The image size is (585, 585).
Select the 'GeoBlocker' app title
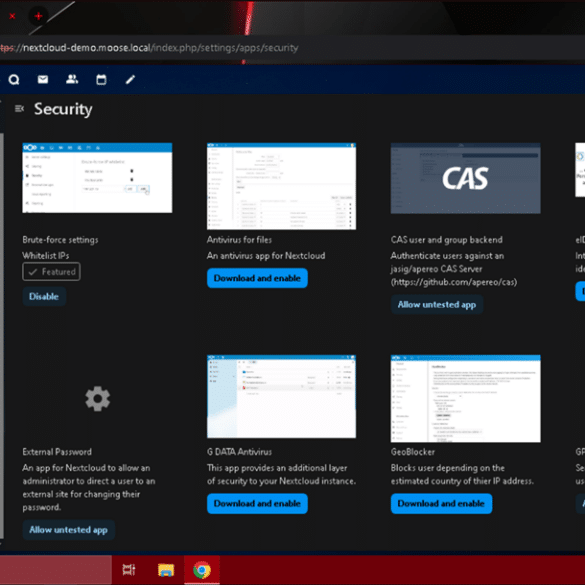pyautogui.click(x=413, y=452)
